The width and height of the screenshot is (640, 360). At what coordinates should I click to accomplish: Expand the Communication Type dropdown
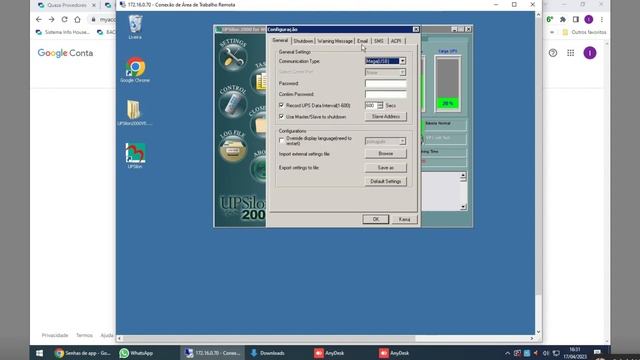pos(402,61)
